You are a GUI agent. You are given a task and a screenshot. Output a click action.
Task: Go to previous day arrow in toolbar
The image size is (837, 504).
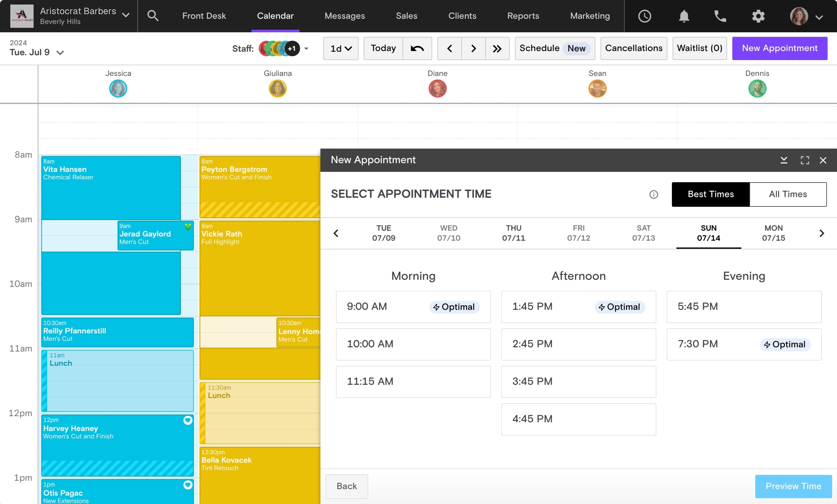[450, 48]
